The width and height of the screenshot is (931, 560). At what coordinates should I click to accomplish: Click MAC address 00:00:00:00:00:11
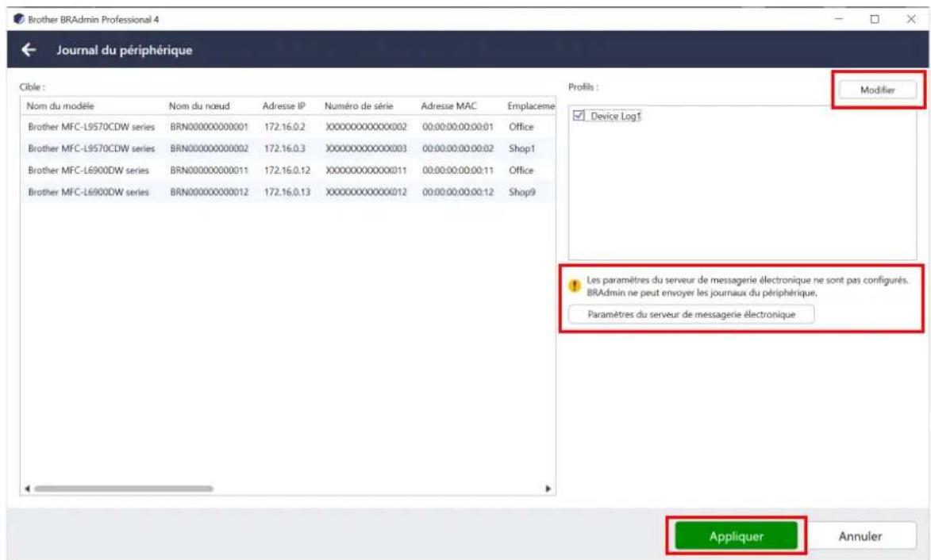(x=458, y=171)
